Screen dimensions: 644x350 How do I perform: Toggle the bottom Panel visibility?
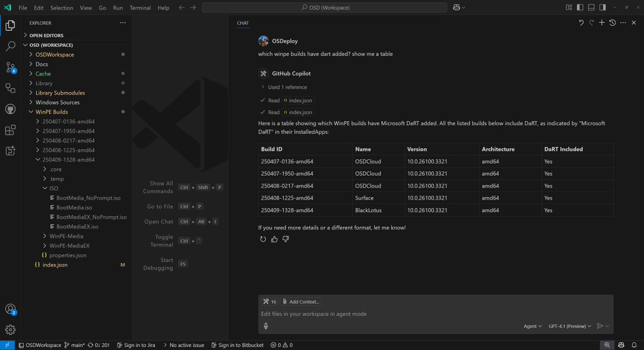pyautogui.click(x=591, y=8)
